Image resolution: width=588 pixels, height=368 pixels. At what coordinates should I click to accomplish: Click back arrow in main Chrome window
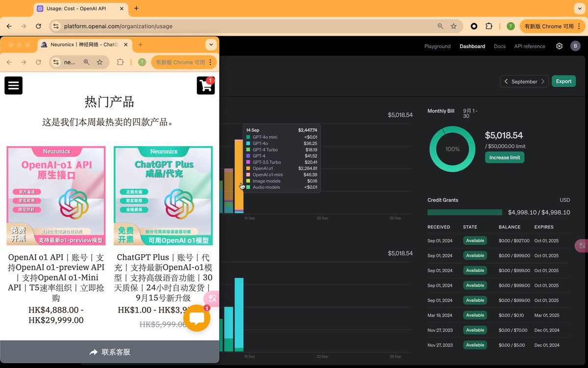[9, 26]
